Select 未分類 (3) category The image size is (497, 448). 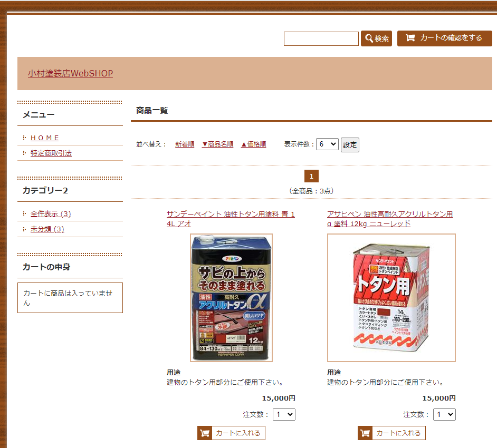47,229
